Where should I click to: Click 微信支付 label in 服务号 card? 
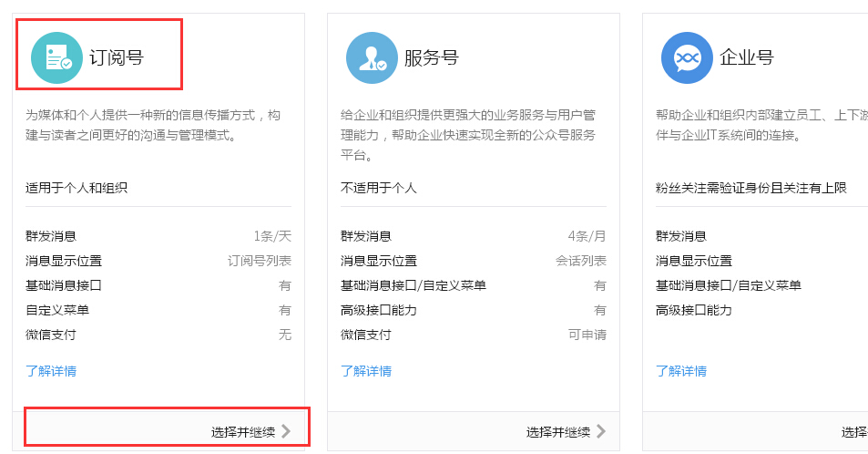point(366,335)
